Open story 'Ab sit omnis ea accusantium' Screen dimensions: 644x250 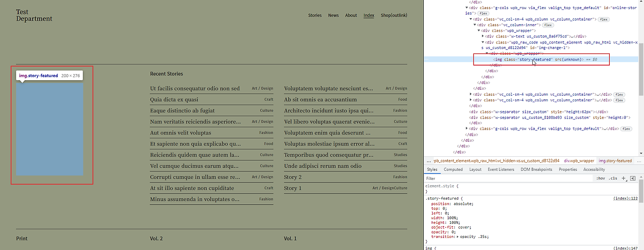320,99
